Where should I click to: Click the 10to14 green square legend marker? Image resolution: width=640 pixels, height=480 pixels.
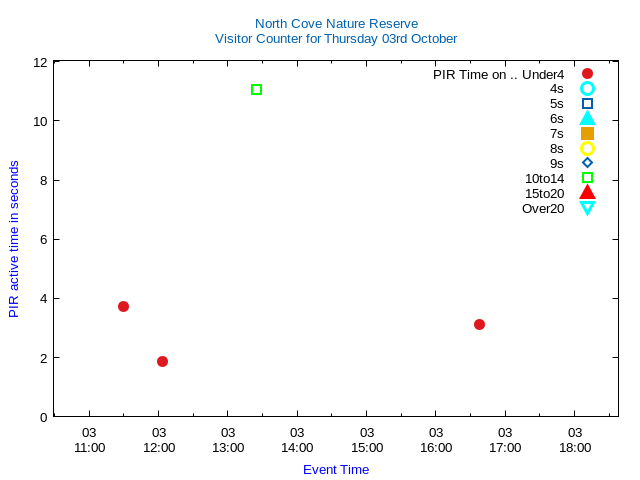click(x=587, y=178)
